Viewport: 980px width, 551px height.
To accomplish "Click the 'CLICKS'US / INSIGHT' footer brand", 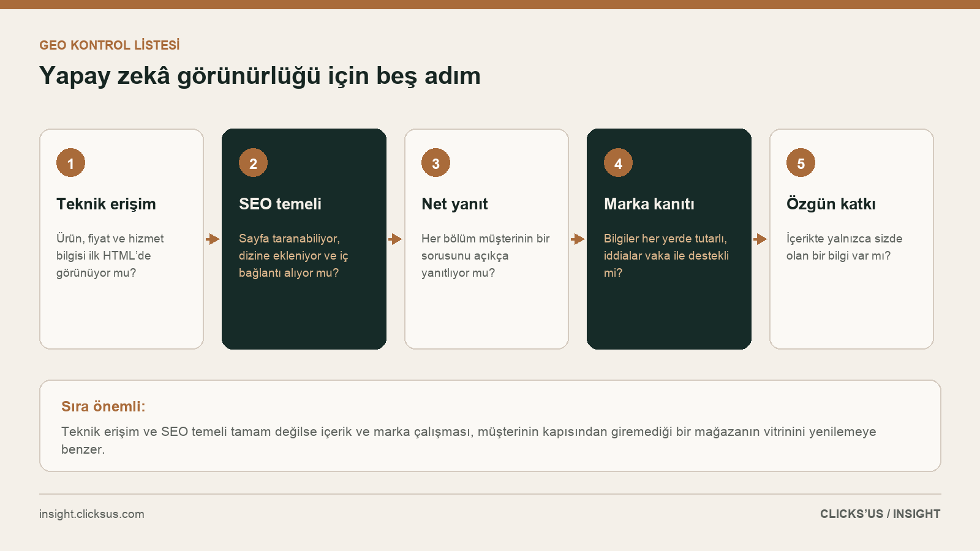I will coord(880,514).
